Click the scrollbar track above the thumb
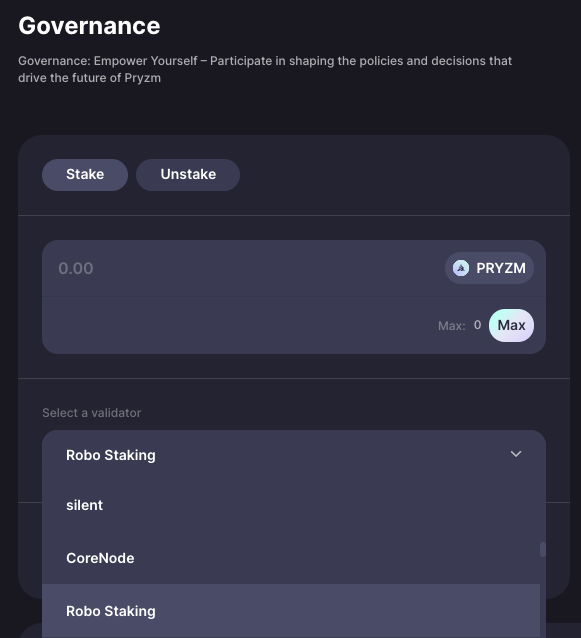 tap(543, 511)
